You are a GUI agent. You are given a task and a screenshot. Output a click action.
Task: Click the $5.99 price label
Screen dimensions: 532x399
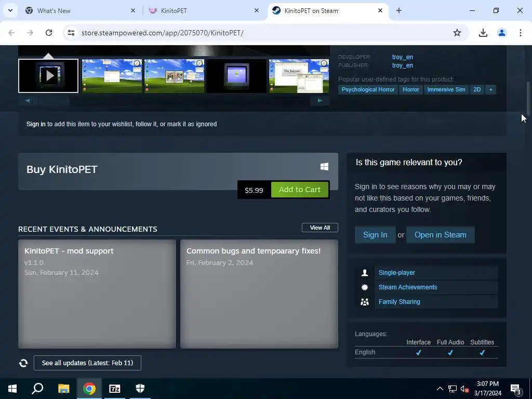pyautogui.click(x=254, y=190)
